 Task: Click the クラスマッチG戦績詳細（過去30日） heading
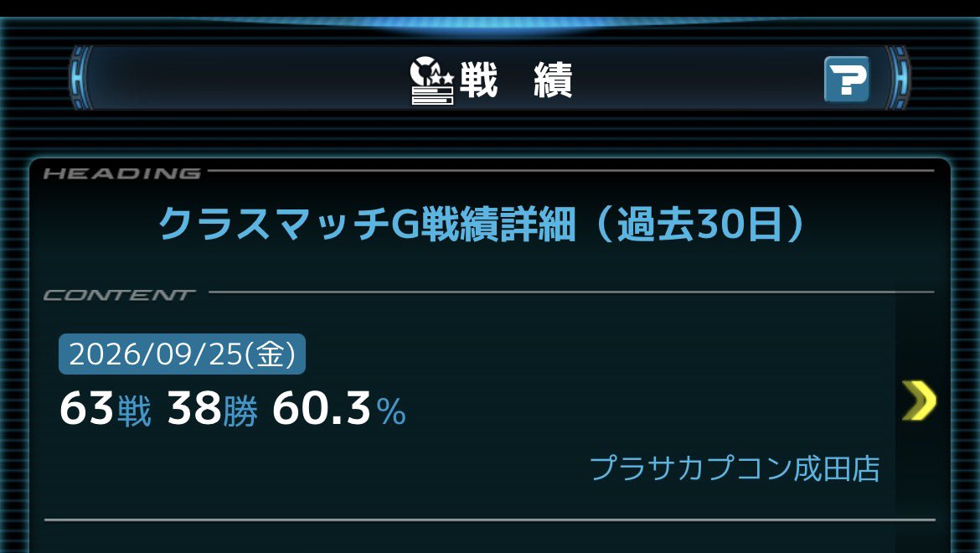pyautogui.click(x=482, y=224)
